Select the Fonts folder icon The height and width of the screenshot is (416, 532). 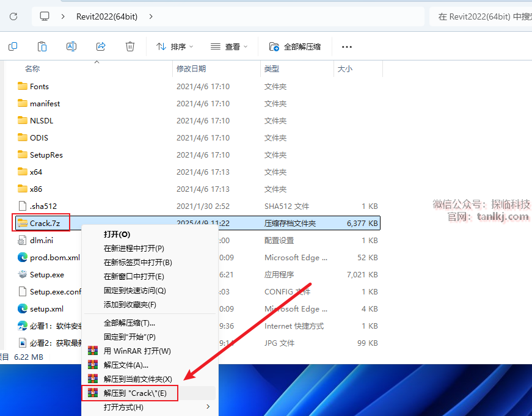[x=23, y=86]
